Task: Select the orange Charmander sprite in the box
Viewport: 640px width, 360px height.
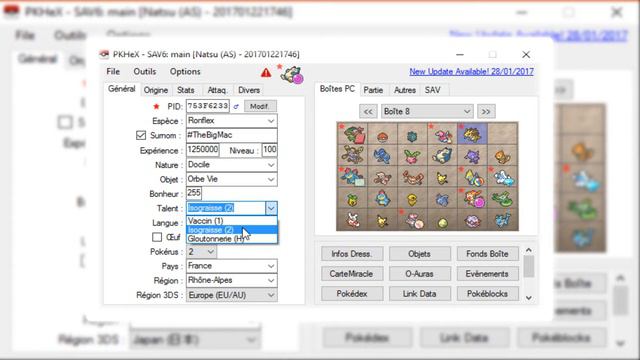Action: coord(502,156)
